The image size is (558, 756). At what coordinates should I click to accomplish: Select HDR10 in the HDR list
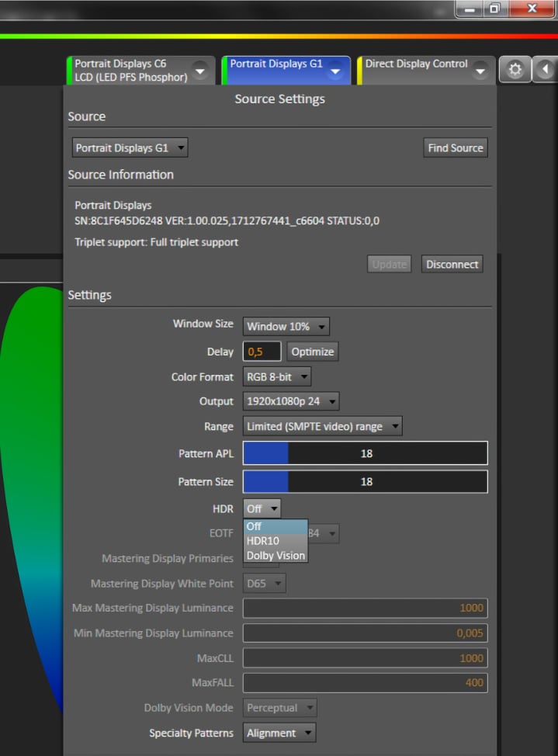(x=276, y=541)
